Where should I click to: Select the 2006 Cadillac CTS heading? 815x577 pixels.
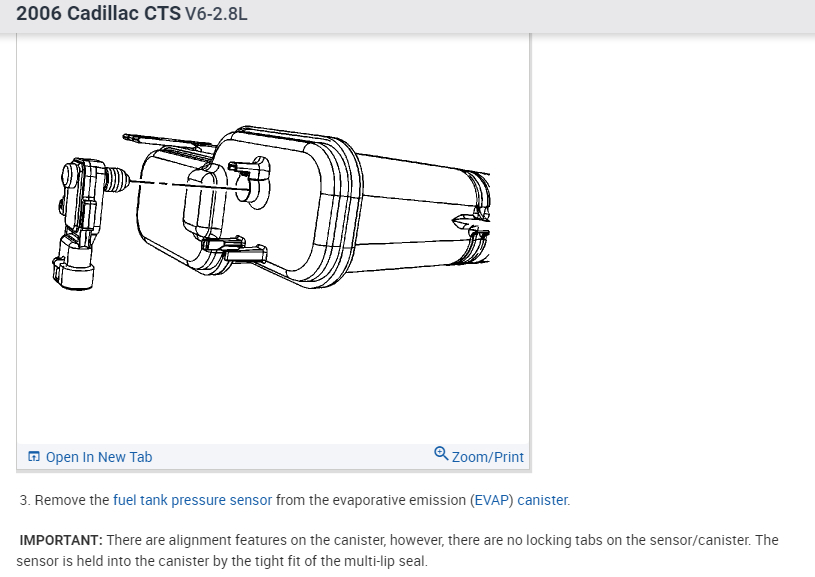coord(99,14)
